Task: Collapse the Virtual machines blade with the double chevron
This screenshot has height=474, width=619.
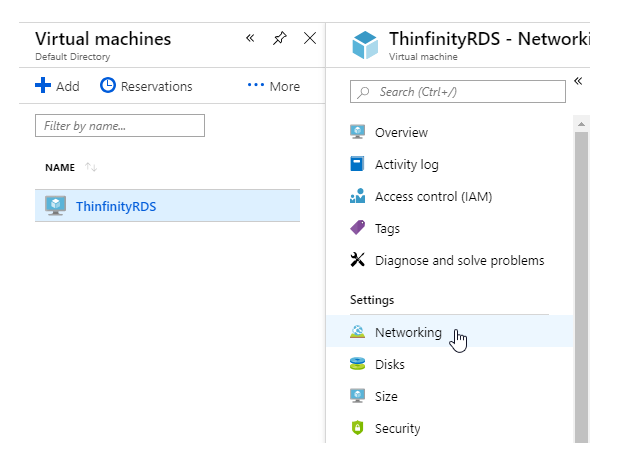Action: tap(250, 38)
